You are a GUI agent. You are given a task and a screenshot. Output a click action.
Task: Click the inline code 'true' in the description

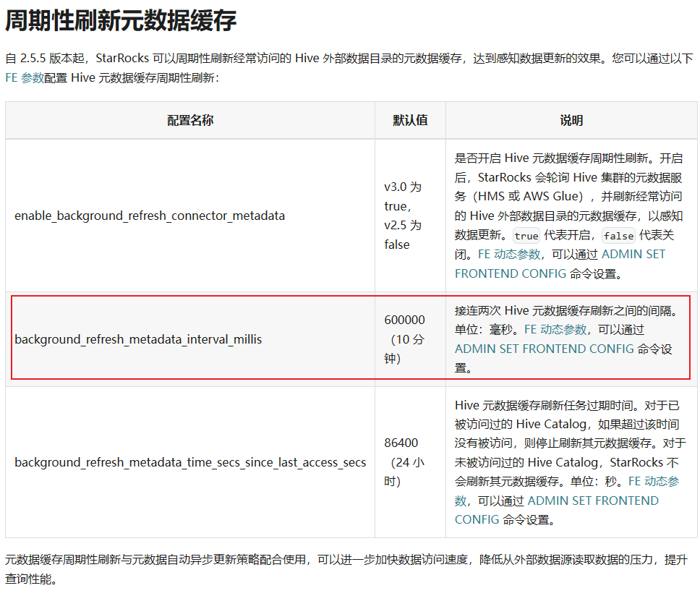point(526,235)
